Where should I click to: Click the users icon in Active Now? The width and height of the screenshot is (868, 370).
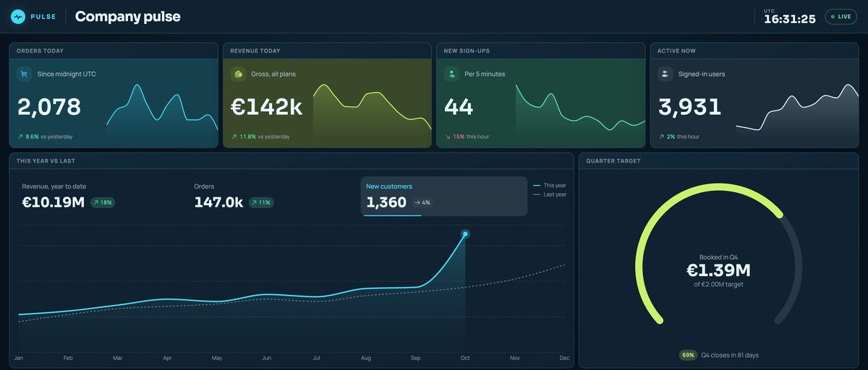[665, 74]
